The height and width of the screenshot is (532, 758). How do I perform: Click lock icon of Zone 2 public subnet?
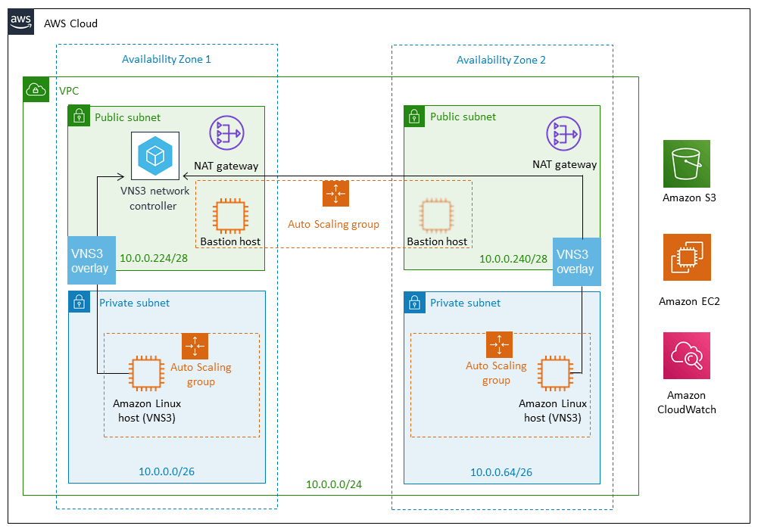tap(414, 117)
